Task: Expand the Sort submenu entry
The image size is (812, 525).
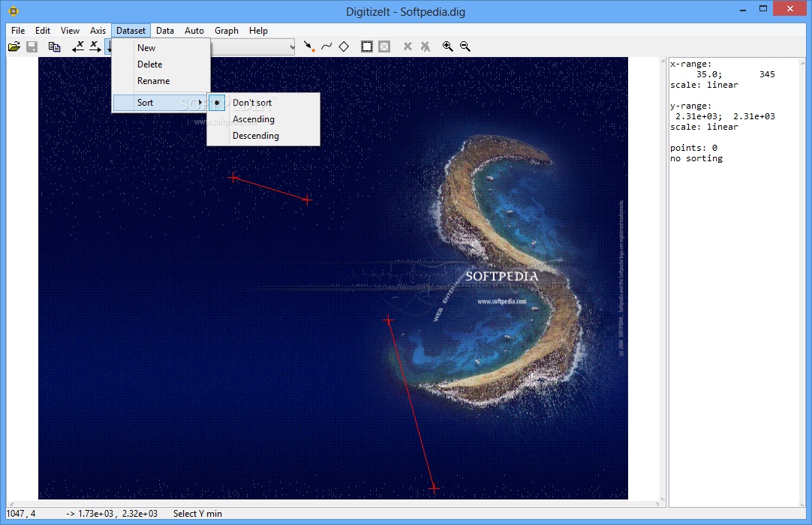Action: 160,103
